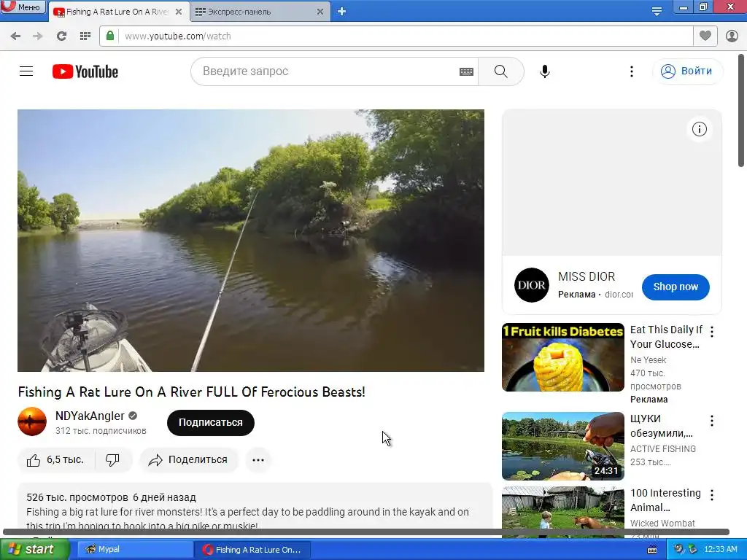This screenshot has height=560, width=747.
Task: Go to YouTube home via logo
Action: click(x=85, y=71)
